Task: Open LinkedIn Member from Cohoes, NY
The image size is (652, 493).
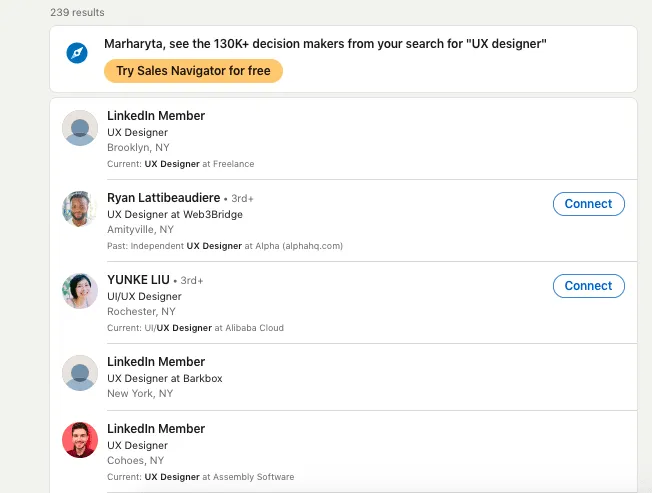Action: 156,429
